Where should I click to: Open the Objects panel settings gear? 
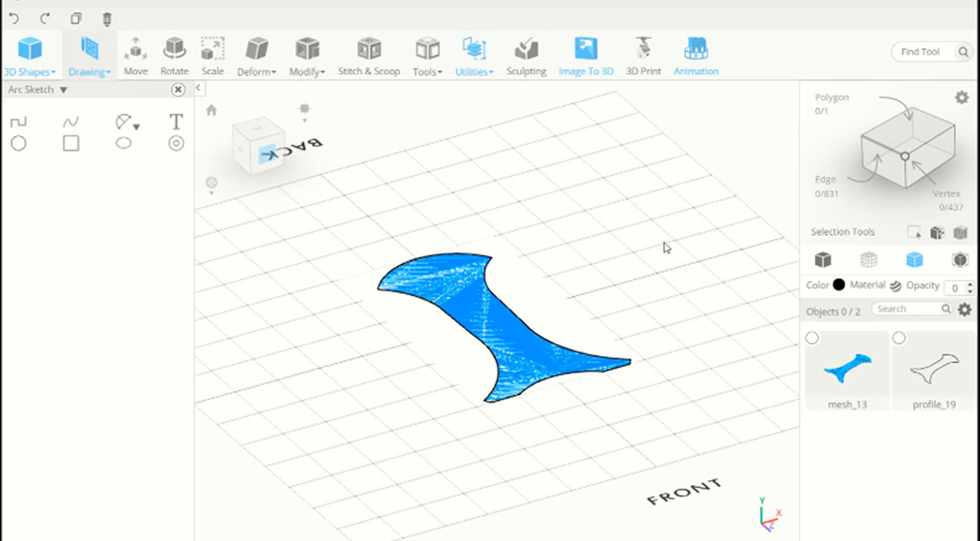point(965,310)
